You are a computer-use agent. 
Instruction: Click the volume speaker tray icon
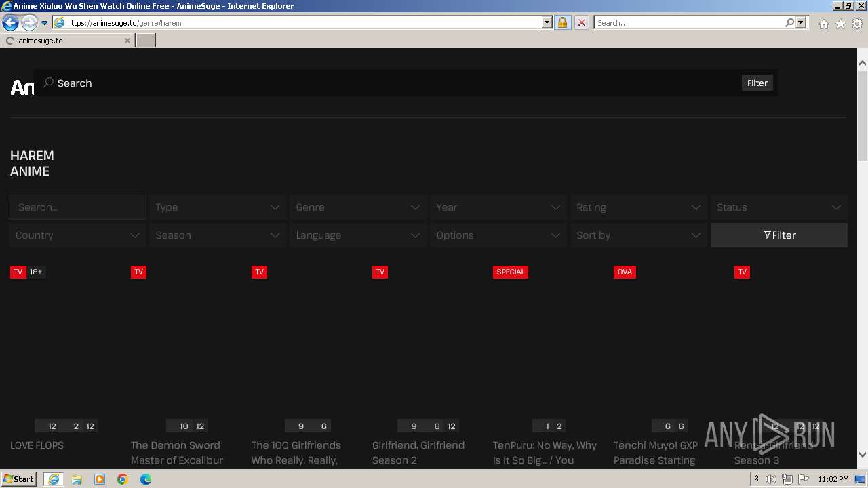click(771, 479)
